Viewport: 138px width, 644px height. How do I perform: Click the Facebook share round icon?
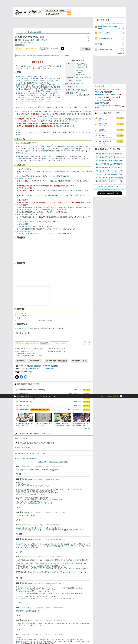point(21,377)
